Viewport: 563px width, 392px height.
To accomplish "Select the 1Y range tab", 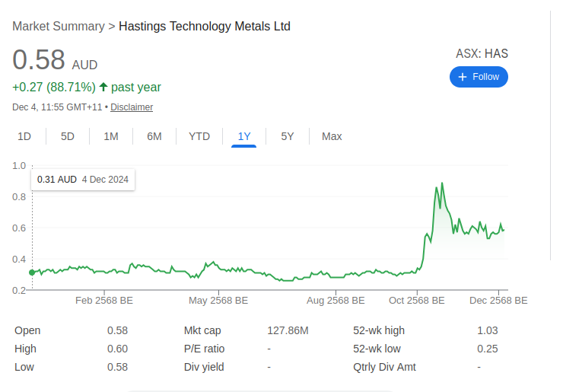I will click(244, 136).
